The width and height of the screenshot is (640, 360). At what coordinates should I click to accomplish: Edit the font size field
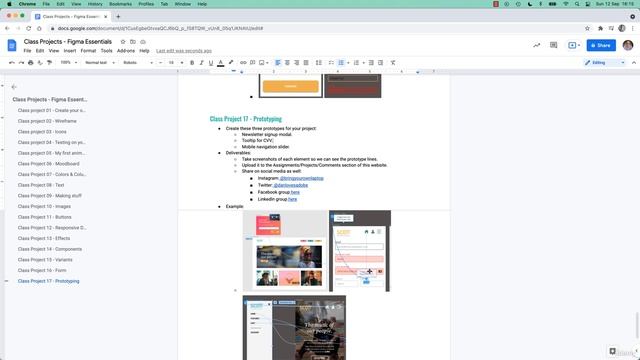(x=171, y=63)
